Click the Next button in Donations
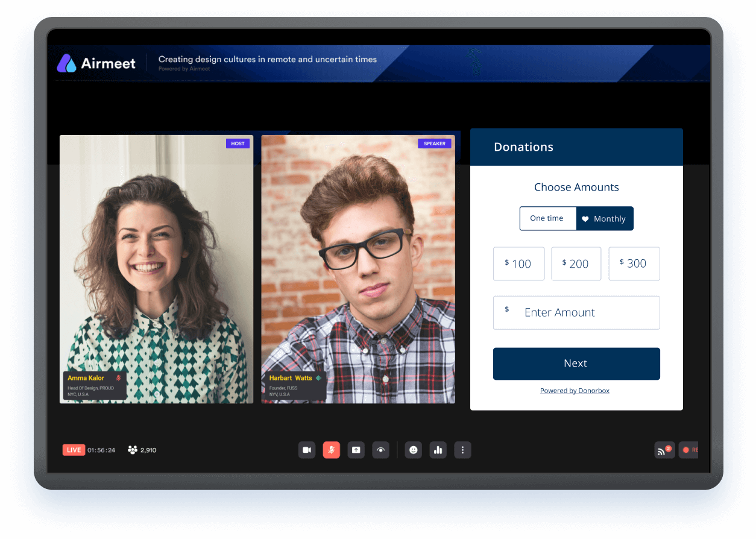Viewport: 756px width, 539px height. pos(576,364)
